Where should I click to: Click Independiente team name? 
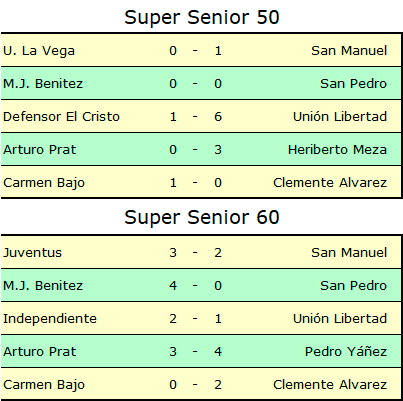[50, 319]
